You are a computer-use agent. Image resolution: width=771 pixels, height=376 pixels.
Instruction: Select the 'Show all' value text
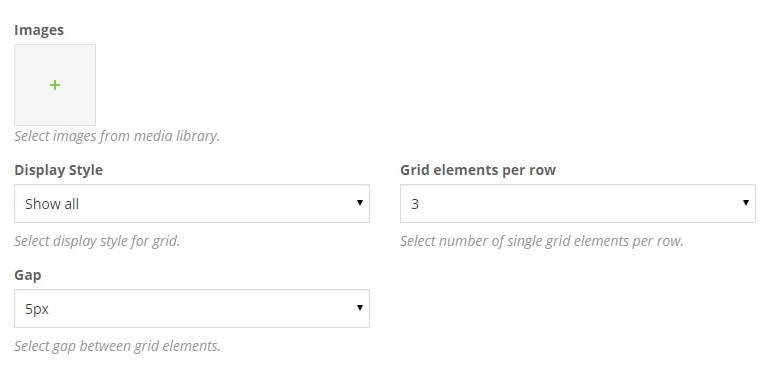pyautogui.click(x=52, y=204)
